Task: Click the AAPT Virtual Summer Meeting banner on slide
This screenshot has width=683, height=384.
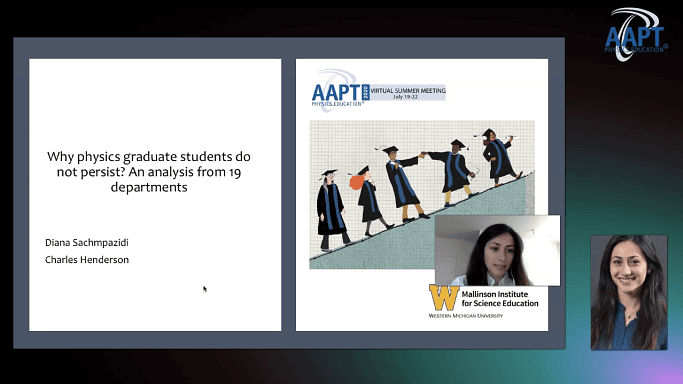Action: (379, 90)
